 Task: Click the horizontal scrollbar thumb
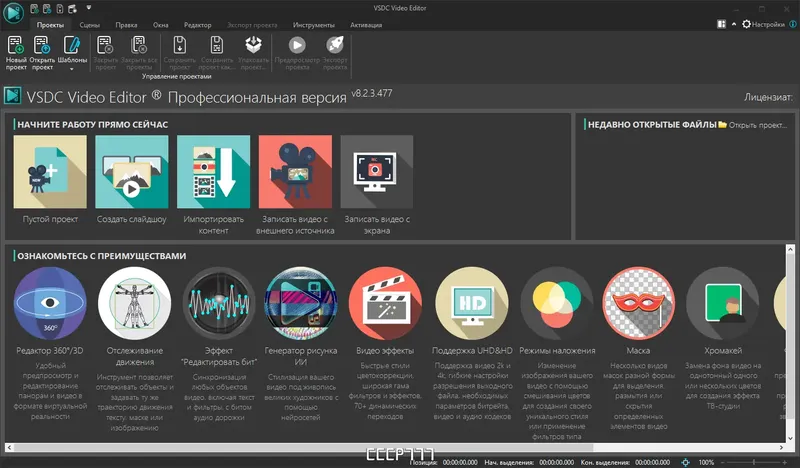[303, 448]
